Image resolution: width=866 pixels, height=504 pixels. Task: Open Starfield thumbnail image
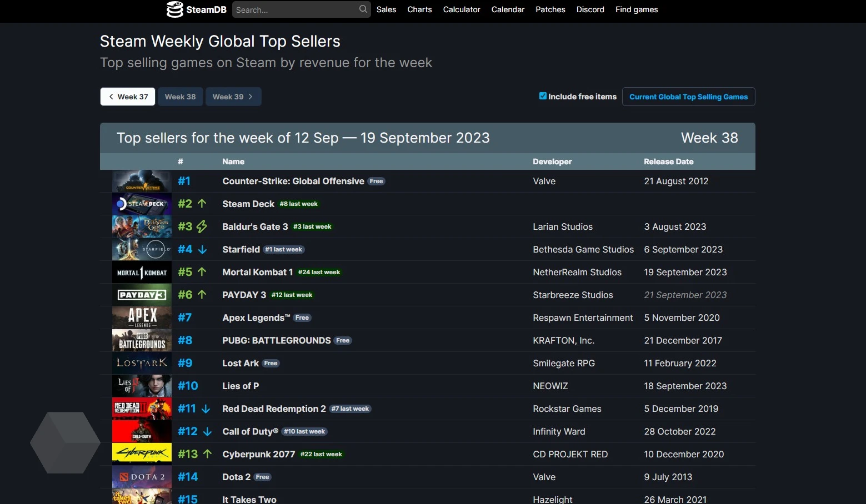[x=142, y=249]
